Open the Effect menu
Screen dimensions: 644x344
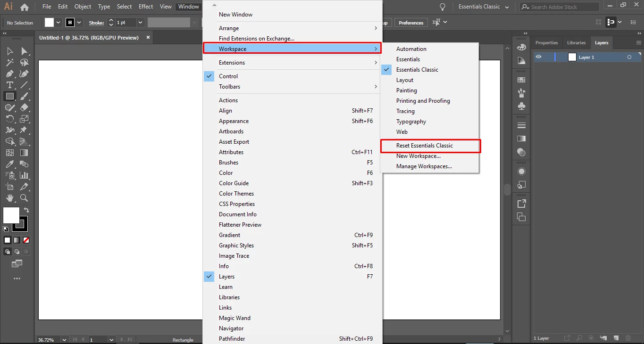(x=146, y=7)
